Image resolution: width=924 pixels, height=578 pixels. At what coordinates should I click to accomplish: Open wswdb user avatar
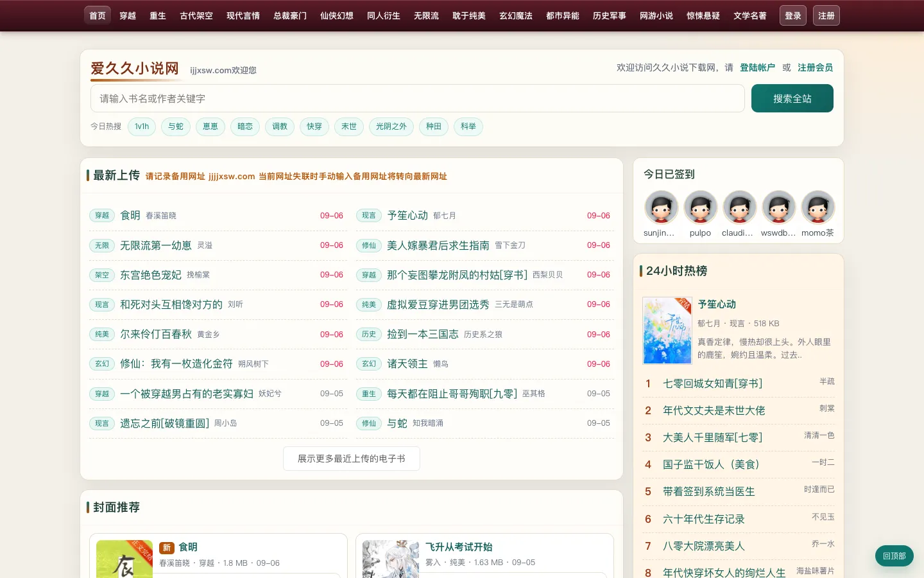(x=778, y=207)
